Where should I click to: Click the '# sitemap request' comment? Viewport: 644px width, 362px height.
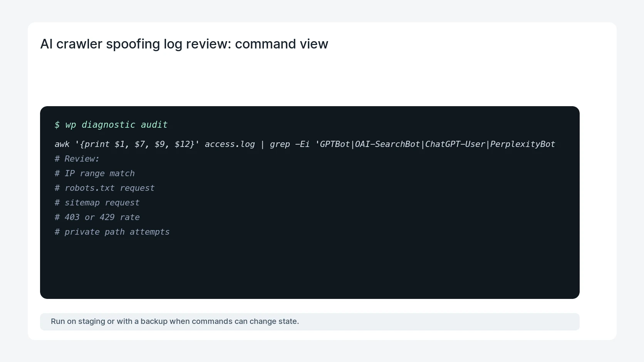(x=97, y=203)
